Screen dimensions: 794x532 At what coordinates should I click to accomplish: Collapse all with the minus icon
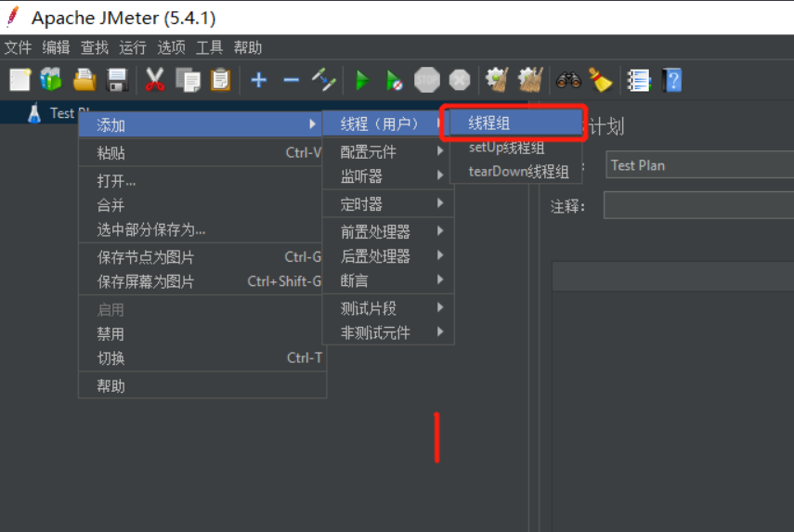tap(292, 80)
